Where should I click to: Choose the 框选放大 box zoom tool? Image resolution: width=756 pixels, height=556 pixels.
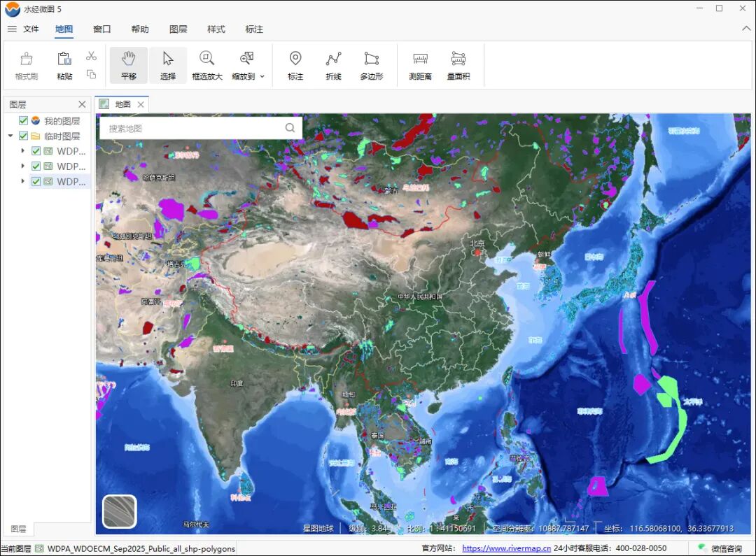point(207,65)
